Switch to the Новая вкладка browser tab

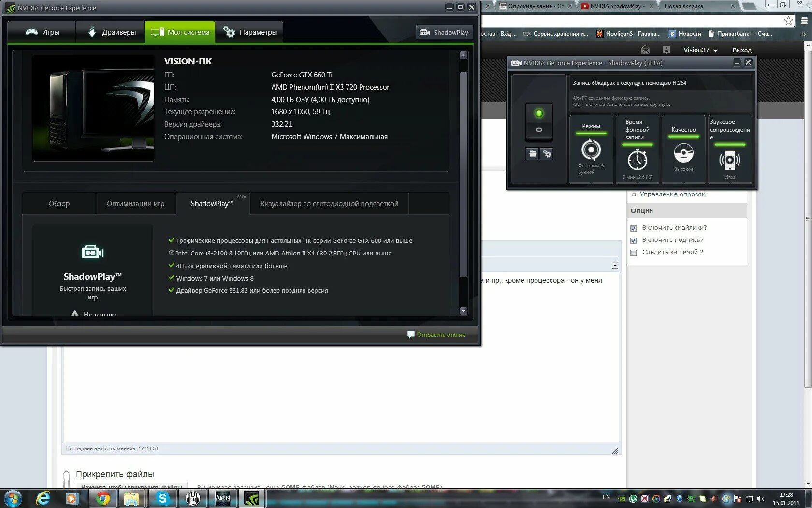click(698, 6)
